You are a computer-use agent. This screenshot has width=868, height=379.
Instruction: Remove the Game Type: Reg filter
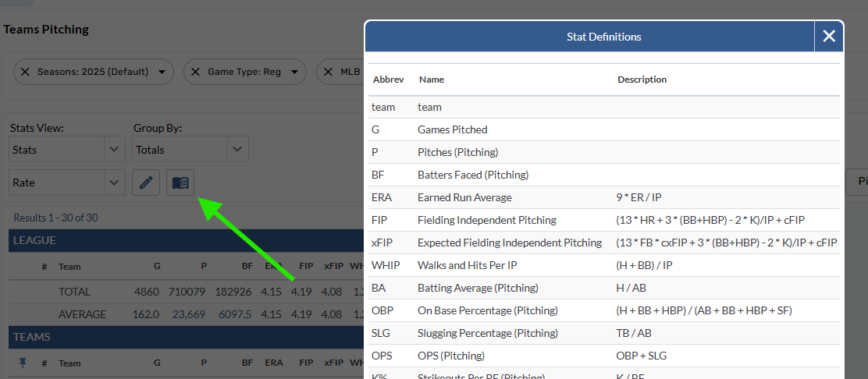click(x=195, y=72)
